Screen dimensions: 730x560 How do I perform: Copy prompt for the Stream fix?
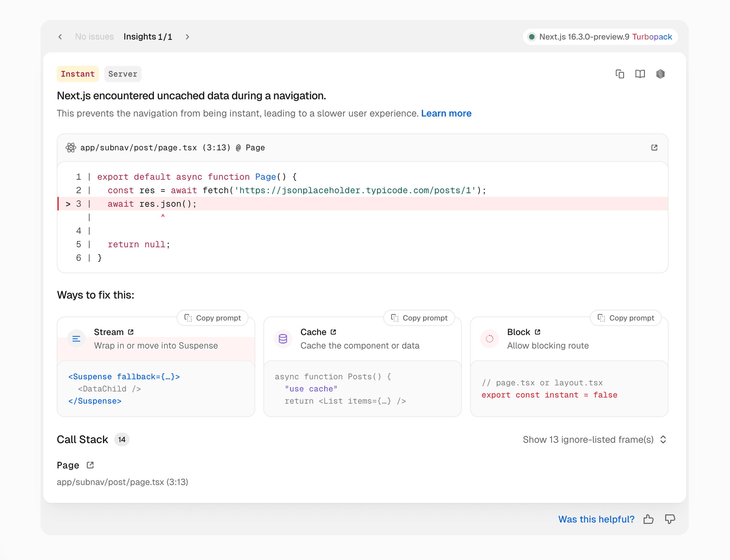(x=212, y=318)
